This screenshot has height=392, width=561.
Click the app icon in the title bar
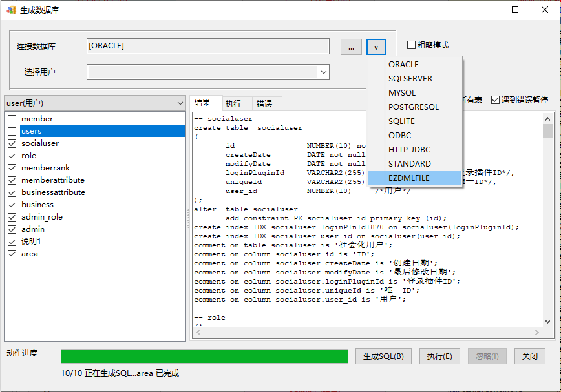pyautogui.click(x=11, y=10)
